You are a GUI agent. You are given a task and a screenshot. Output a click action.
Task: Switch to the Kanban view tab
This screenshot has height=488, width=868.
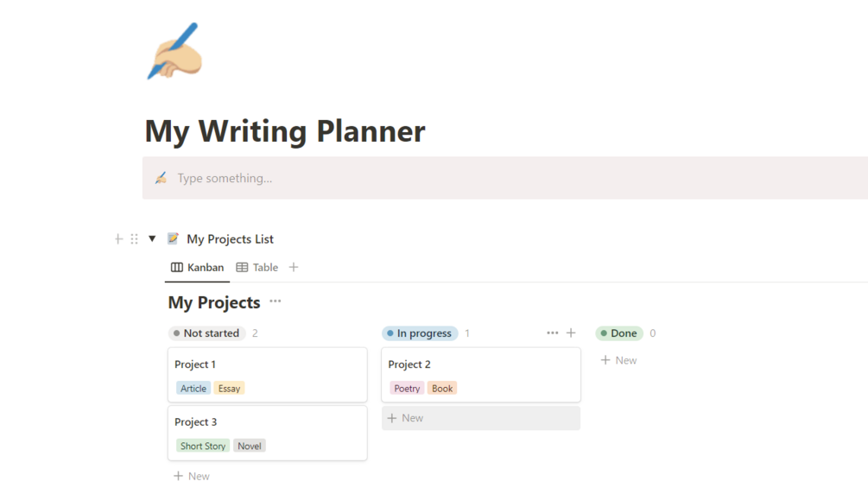(x=198, y=268)
